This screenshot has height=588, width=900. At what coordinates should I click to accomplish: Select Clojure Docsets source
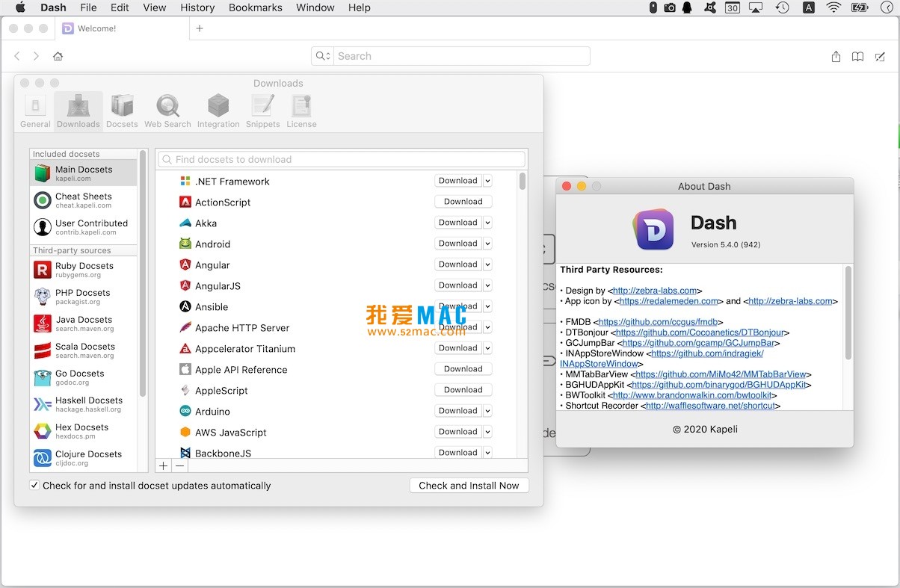pos(84,458)
